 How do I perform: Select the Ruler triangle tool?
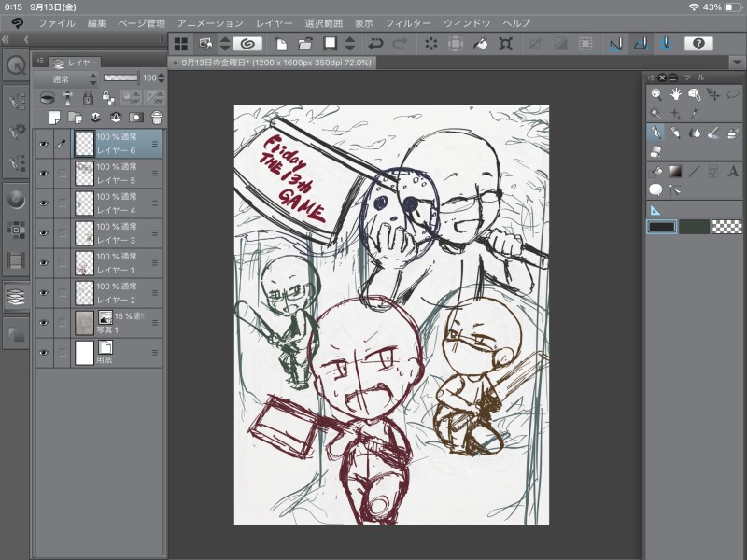point(656,210)
